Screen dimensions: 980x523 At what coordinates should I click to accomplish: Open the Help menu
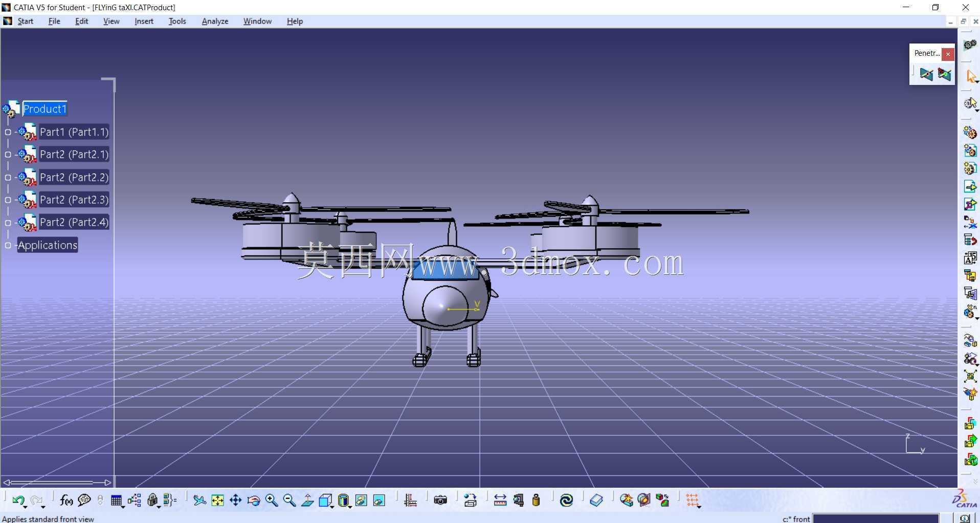click(x=295, y=21)
